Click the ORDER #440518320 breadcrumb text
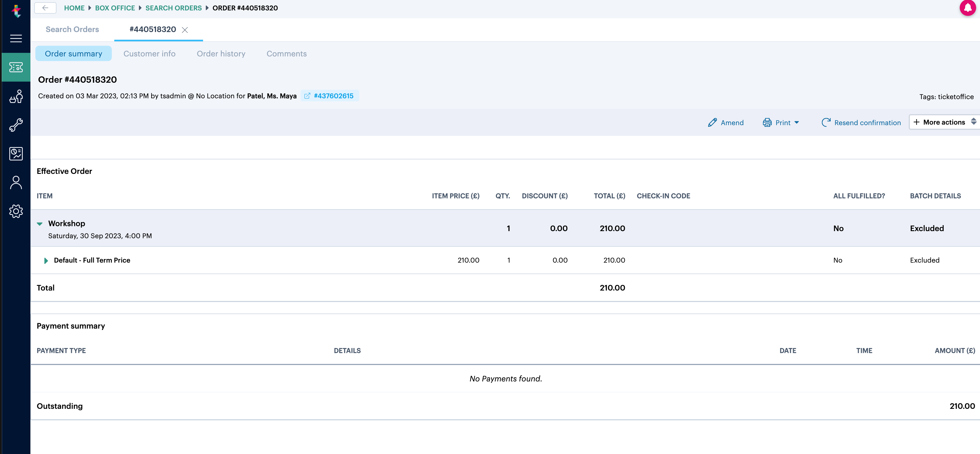The image size is (980, 454). 245,8
